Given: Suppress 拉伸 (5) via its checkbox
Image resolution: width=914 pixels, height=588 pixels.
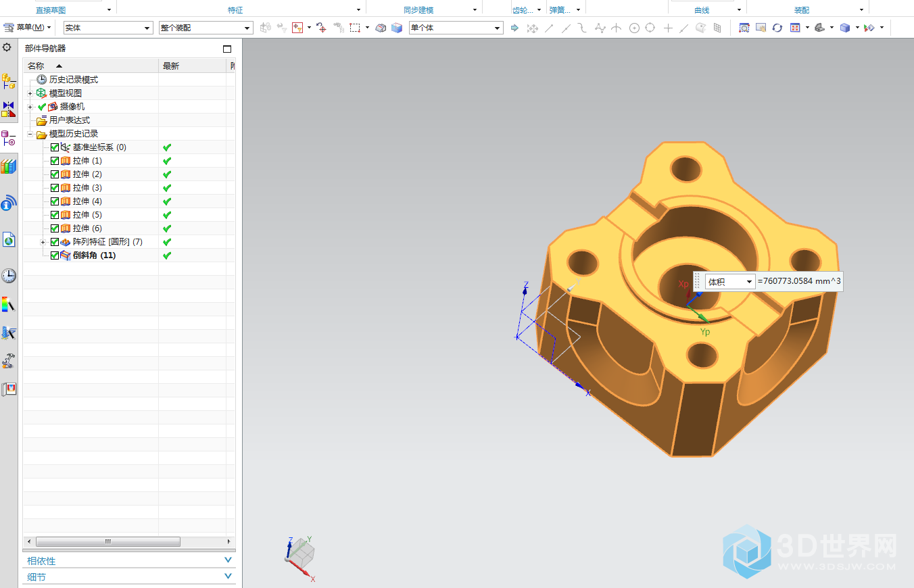Looking at the screenshot, I should click(55, 215).
